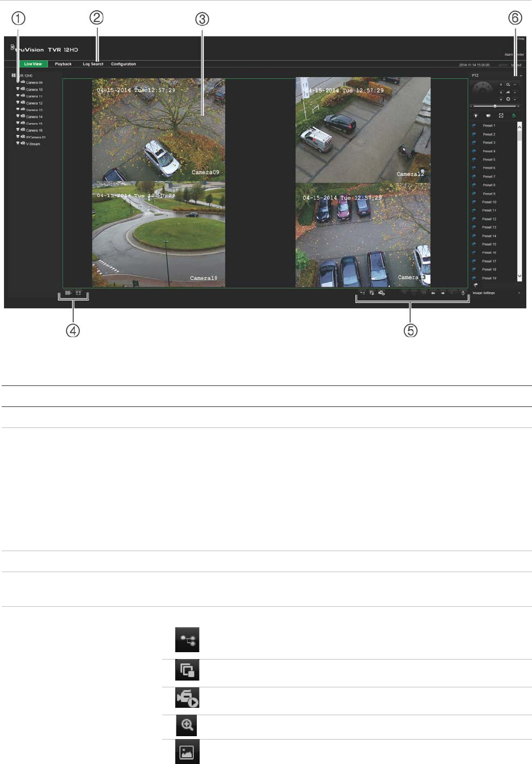532x764 pixels.
Task: Click the start/stop all live view icon
Action: click(362, 293)
